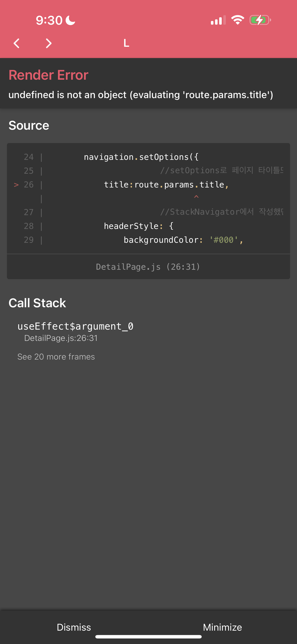Tap the battery charging icon

pyautogui.click(x=260, y=20)
